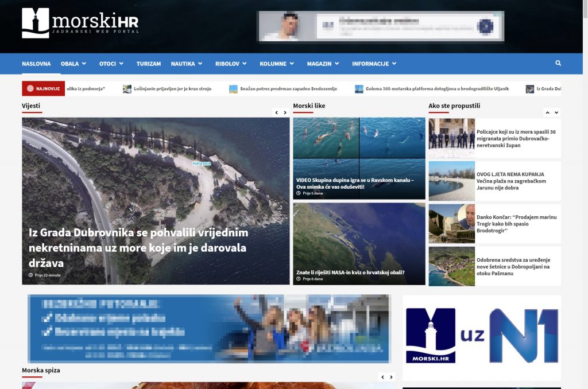Click next arrow in Morska spiza
The height and width of the screenshot is (389, 588).
391,378
